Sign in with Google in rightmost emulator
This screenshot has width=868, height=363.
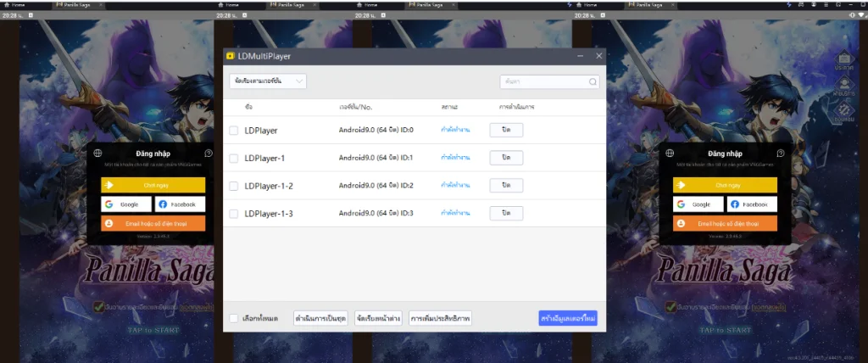coord(698,204)
